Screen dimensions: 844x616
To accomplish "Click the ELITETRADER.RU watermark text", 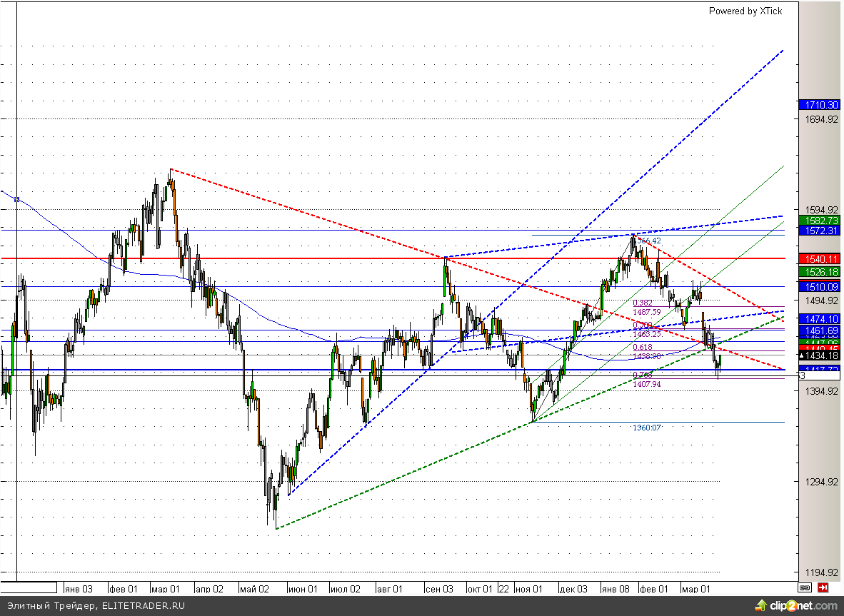I will [144, 606].
